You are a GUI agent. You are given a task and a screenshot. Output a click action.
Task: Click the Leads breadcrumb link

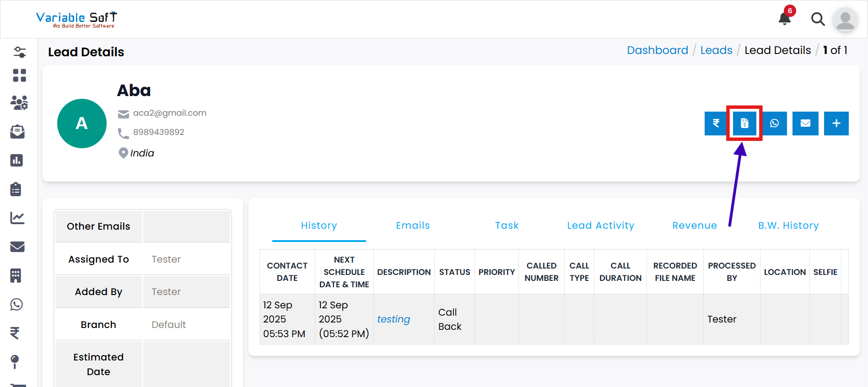pyautogui.click(x=716, y=50)
